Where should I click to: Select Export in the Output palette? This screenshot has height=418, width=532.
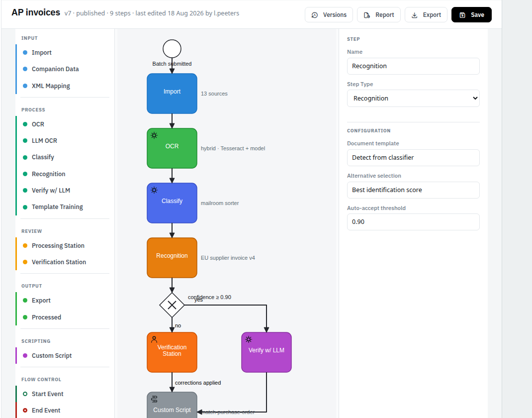click(63, 301)
